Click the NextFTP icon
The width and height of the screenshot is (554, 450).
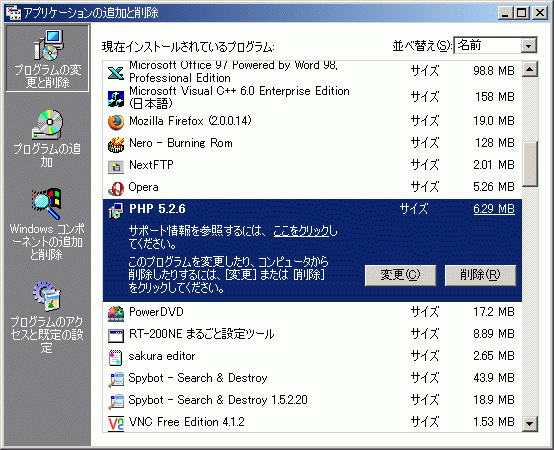coord(116,166)
